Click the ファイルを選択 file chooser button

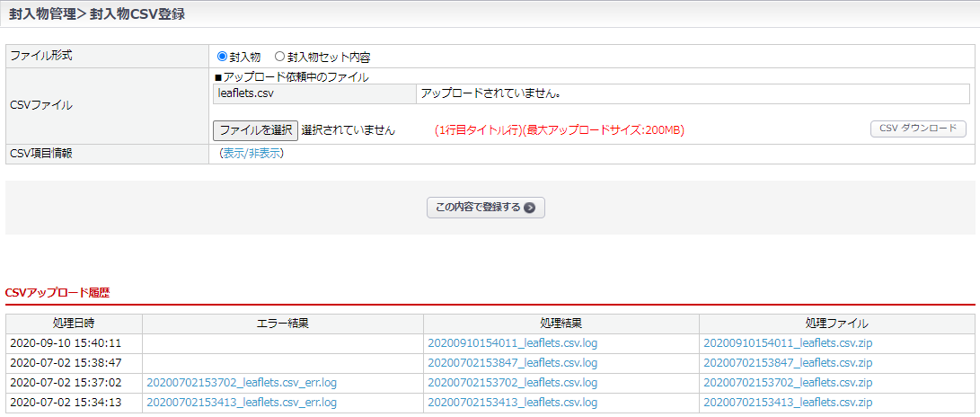[x=255, y=129]
